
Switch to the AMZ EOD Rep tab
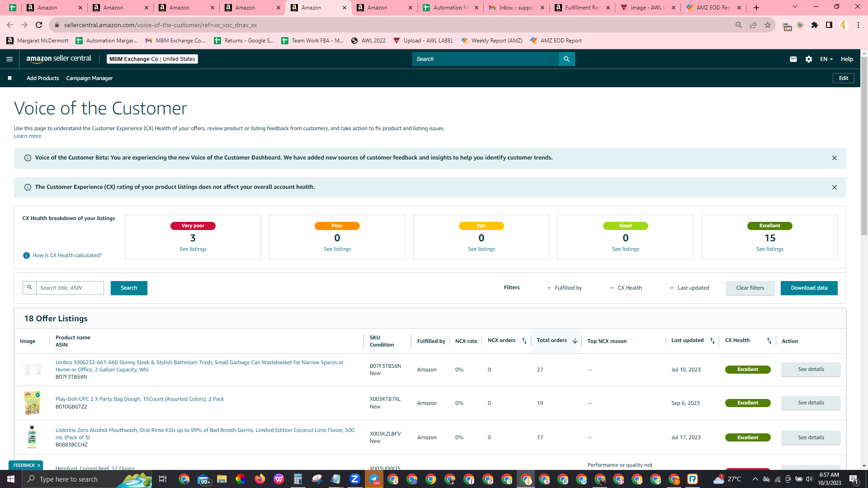click(713, 8)
